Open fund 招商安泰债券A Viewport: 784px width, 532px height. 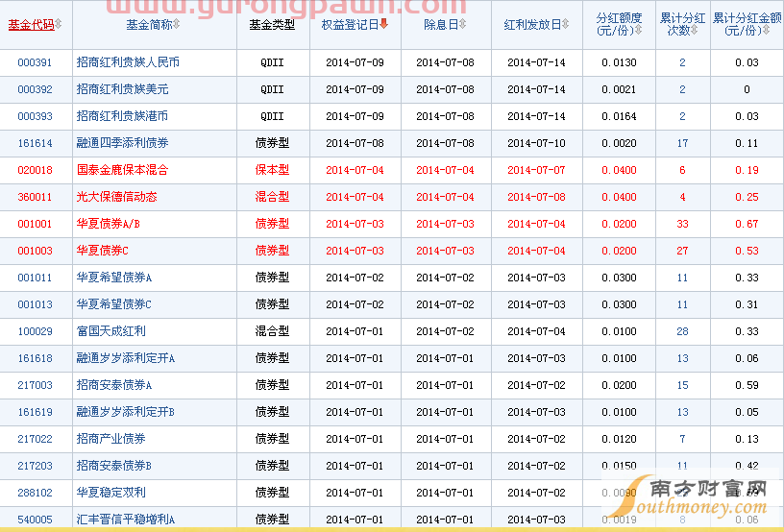tap(114, 386)
